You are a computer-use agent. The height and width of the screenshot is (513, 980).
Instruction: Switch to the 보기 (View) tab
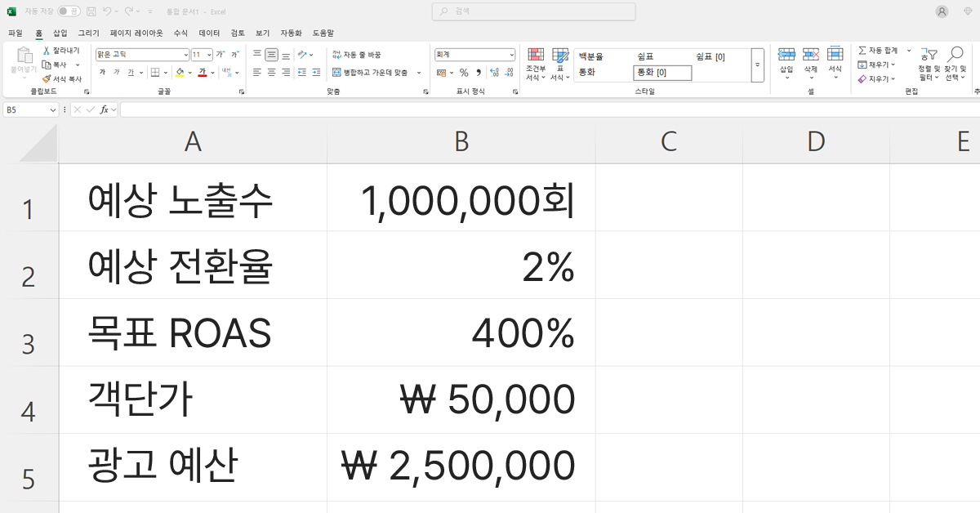point(262,33)
